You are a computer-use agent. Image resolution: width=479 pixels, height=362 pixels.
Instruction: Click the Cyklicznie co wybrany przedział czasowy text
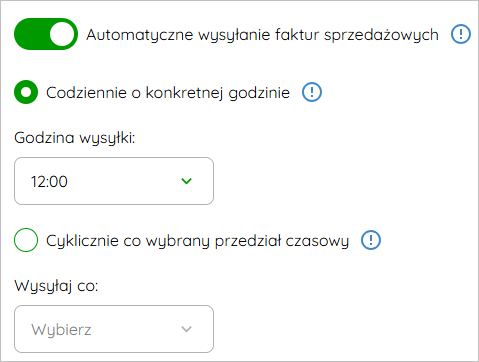pos(197,241)
